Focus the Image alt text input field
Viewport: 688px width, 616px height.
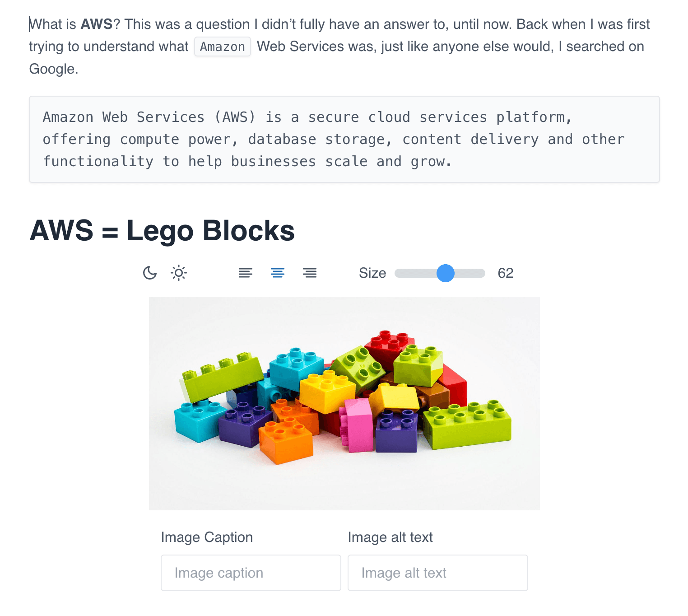click(437, 573)
